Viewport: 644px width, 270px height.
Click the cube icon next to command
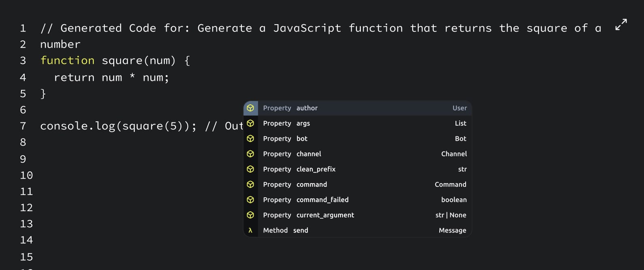250,185
